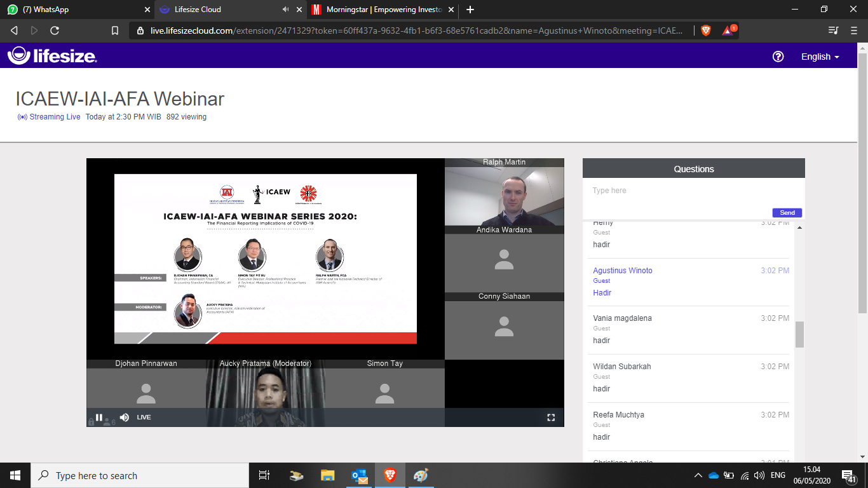This screenshot has width=868, height=488.
Task: Open the media playlist control icon
Action: coord(834,30)
